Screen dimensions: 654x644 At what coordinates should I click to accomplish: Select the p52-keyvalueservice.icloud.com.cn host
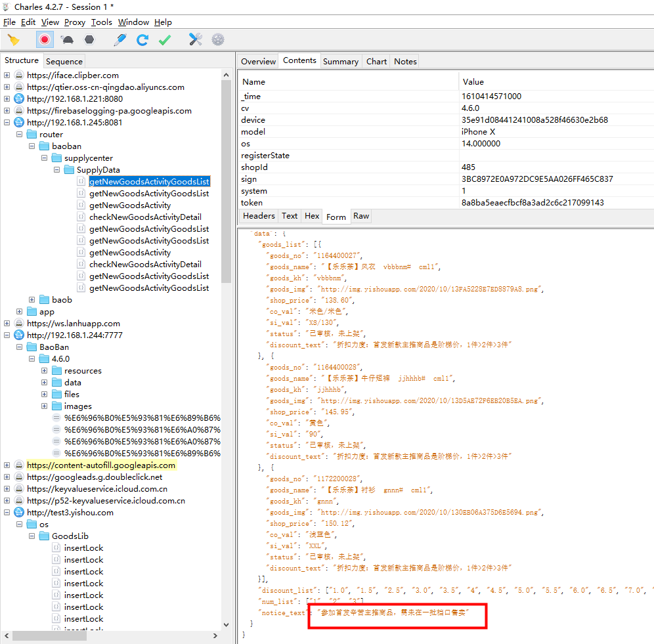(106, 500)
